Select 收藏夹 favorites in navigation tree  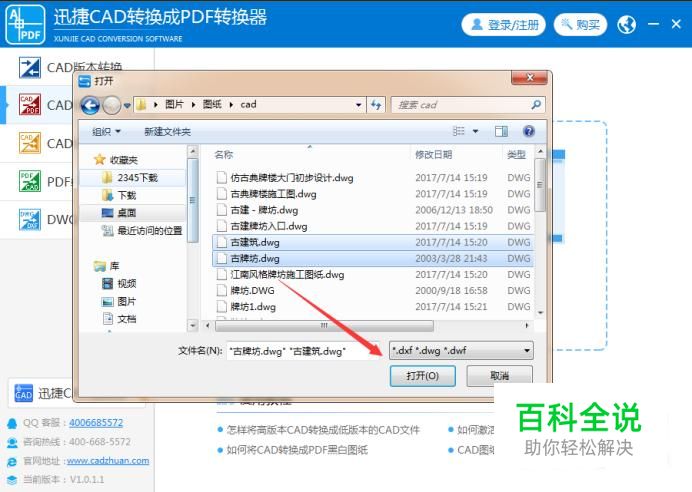(x=116, y=160)
